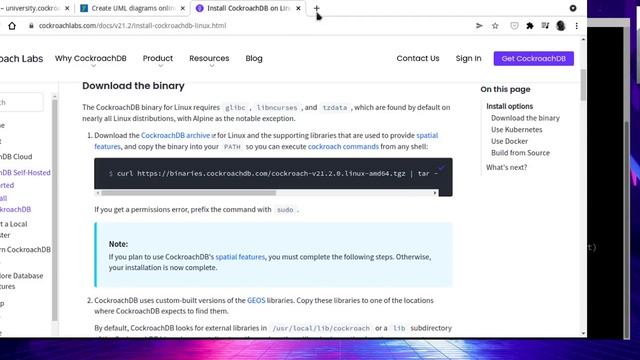Open the user profile avatar
The image size is (640, 360).
point(561,26)
